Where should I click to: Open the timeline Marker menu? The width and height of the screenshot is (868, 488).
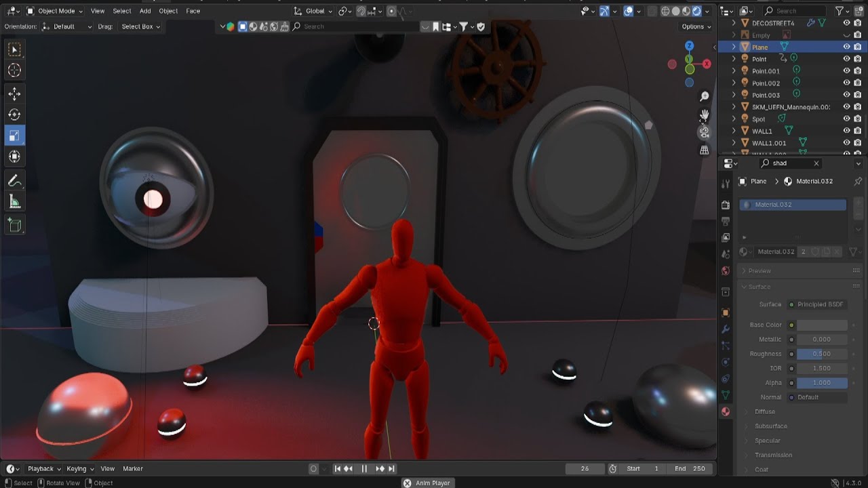pyautogui.click(x=133, y=468)
